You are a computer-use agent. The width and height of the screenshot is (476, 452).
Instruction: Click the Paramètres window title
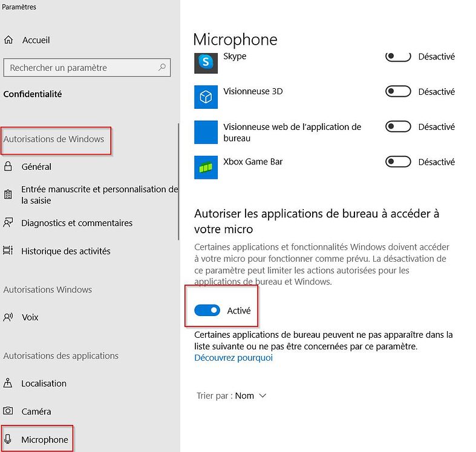coord(19,7)
